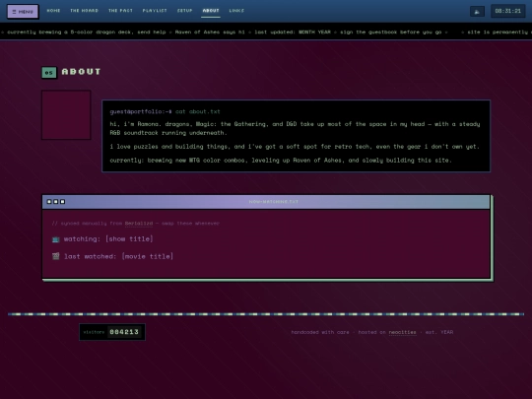Viewport: 532px width, 399px height.
Task: Click the clapperboard icon beside last watched
Action: [55, 256]
